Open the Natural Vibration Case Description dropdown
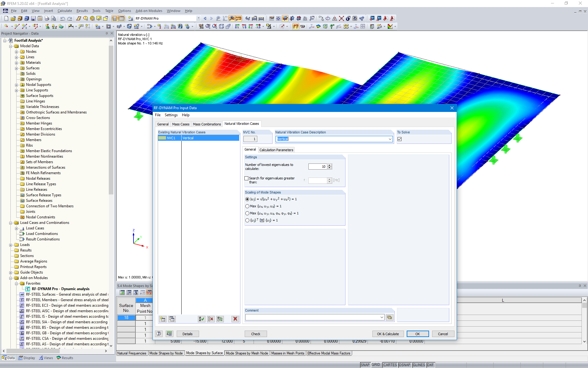 pos(390,139)
